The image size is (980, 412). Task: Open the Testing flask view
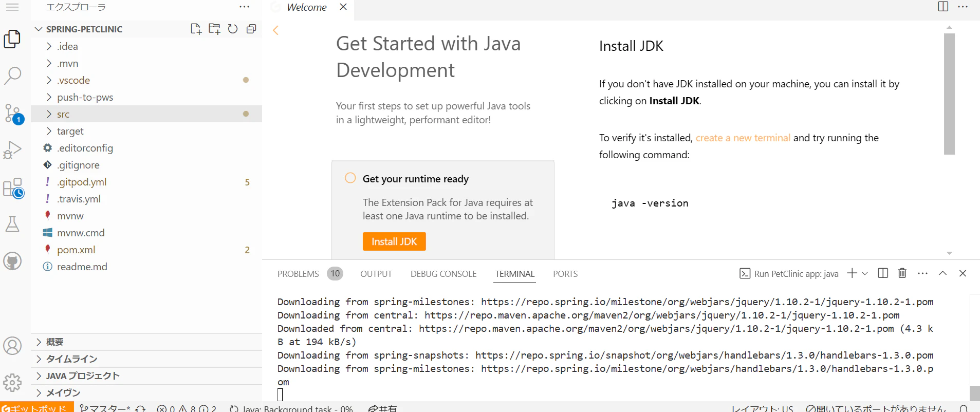point(12,224)
